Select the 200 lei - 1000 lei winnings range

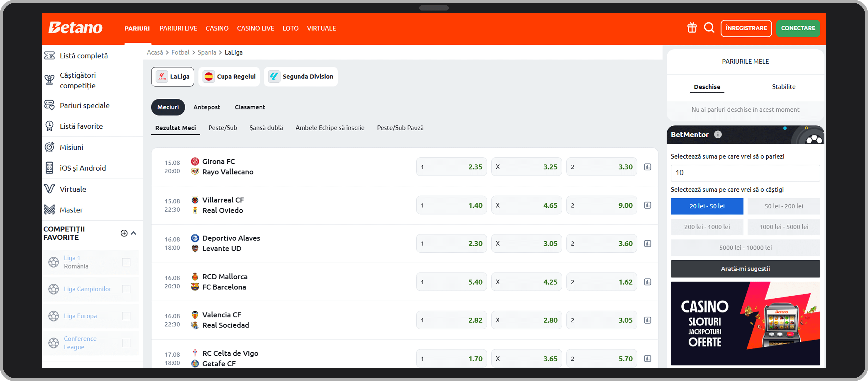pos(707,227)
